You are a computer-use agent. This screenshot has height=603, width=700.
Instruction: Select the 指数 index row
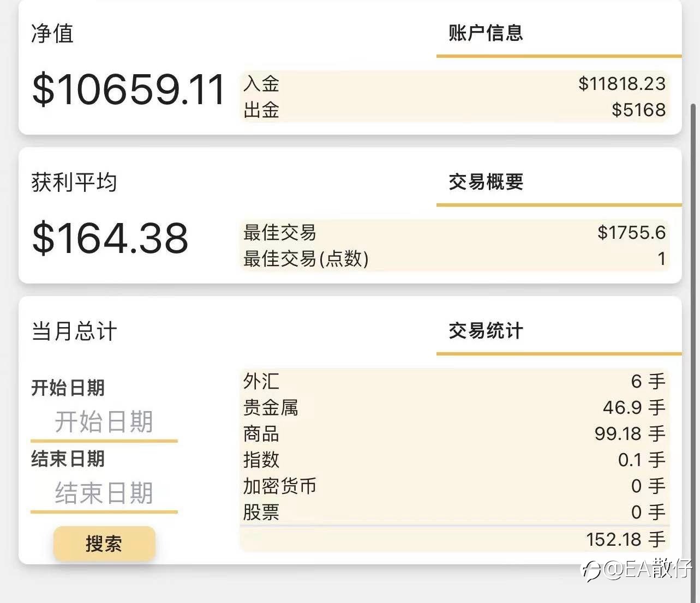point(454,460)
